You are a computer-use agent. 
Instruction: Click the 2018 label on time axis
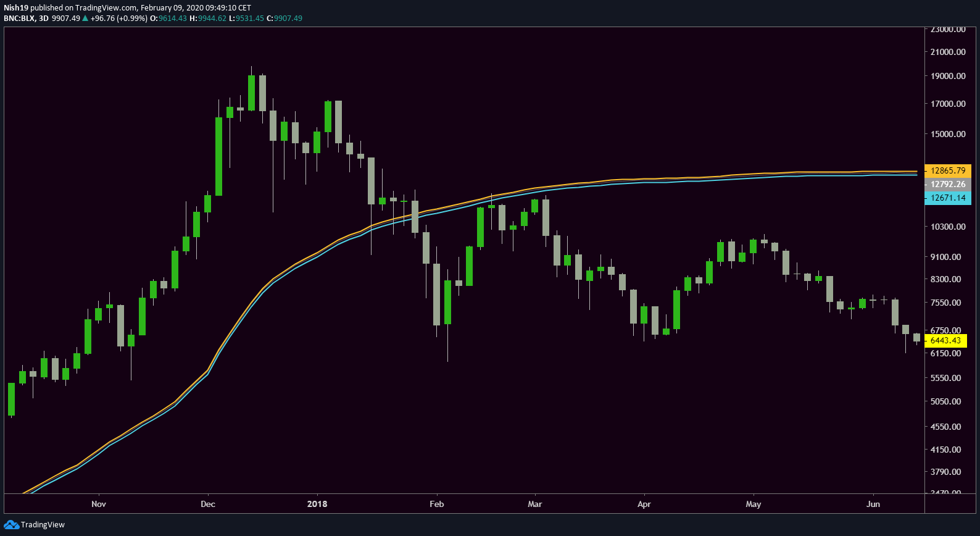click(317, 504)
